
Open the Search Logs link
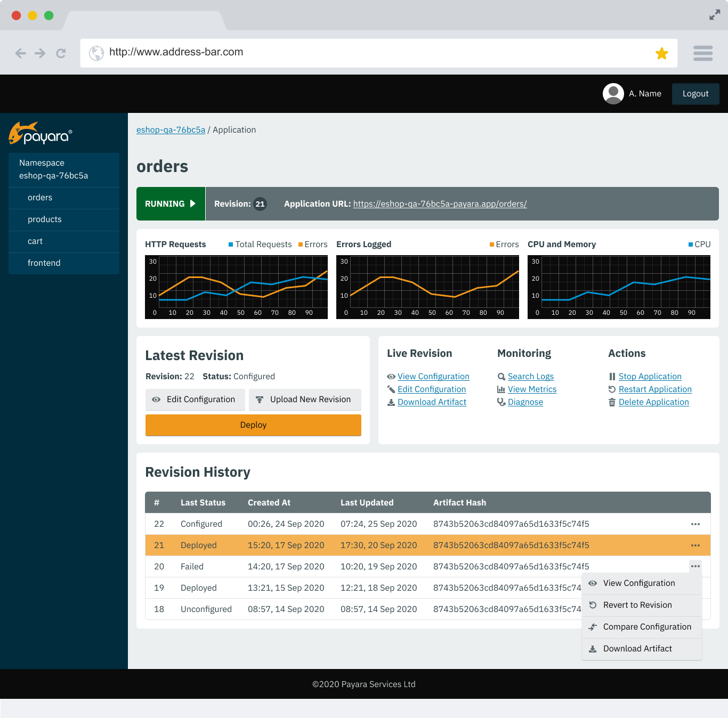[530, 377]
